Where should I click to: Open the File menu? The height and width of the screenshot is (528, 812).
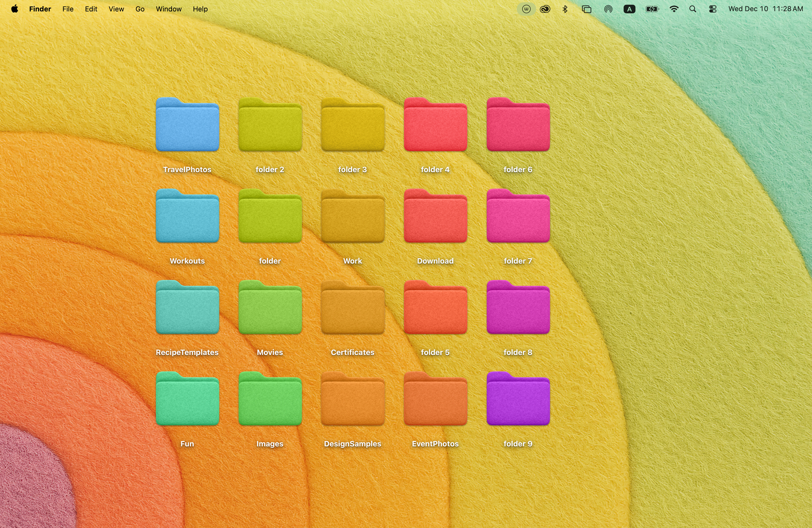coord(68,9)
